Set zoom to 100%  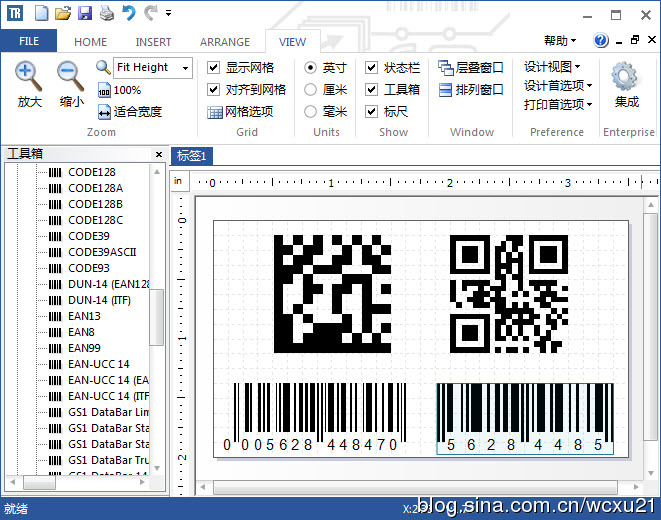120,90
